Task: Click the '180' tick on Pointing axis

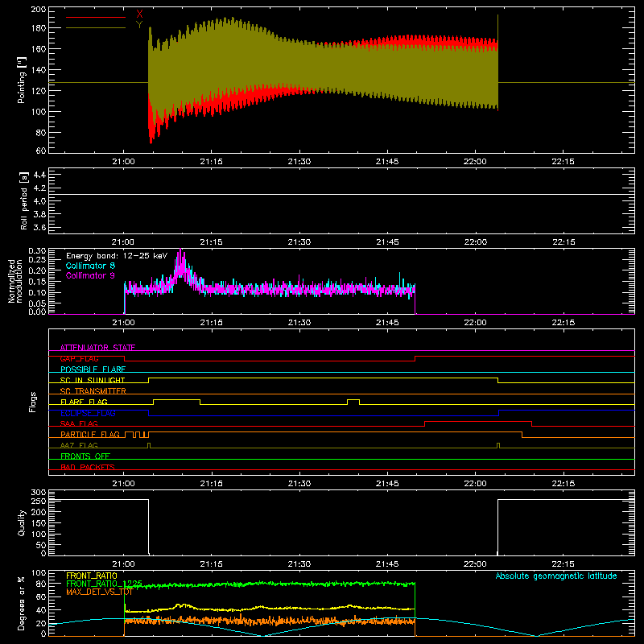Action: [39, 28]
